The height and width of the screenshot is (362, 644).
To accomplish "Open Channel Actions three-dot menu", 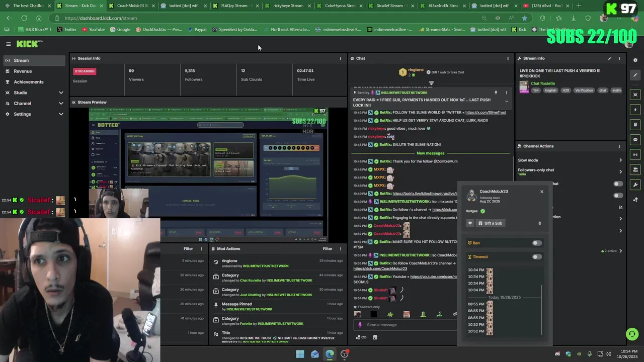I will pyautogui.click(x=619, y=146).
